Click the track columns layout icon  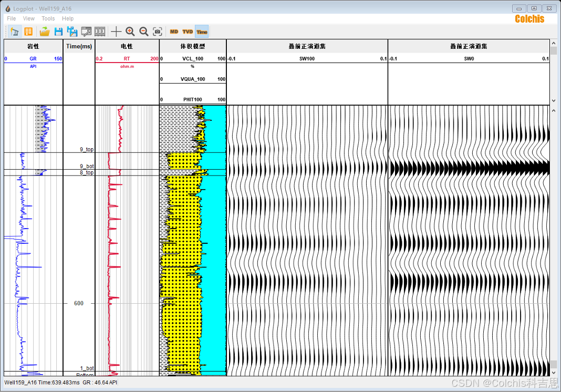coord(100,32)
